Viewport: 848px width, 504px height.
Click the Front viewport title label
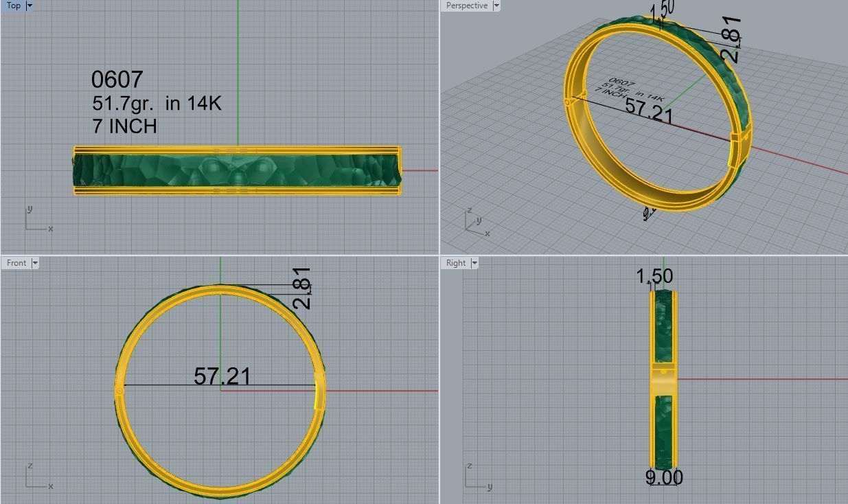[16, 263]
